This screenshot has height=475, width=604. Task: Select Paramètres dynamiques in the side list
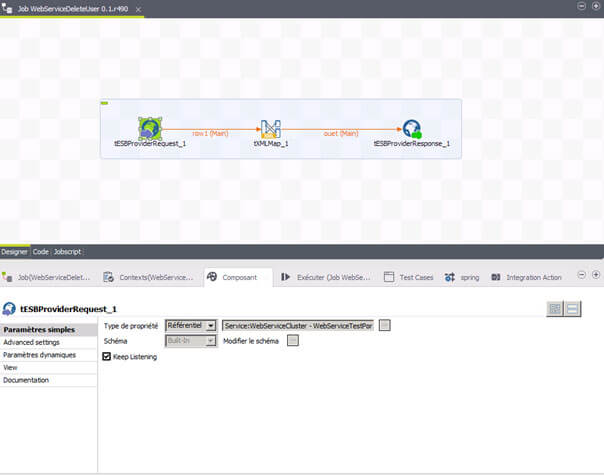[x=49, y=355]
